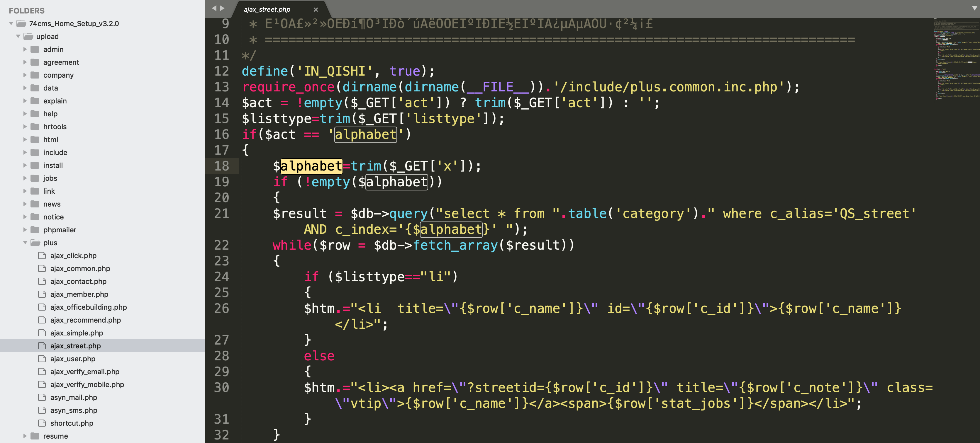The image size is (980, 443).
Task: Expand the admin folder
Action: pos(25,50)
